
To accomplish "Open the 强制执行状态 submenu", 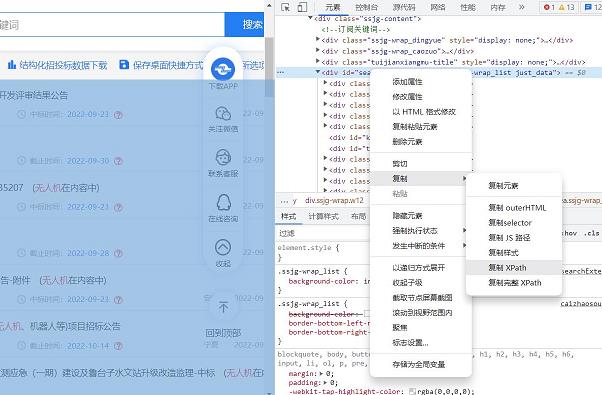I will click(x=421, y=231).
